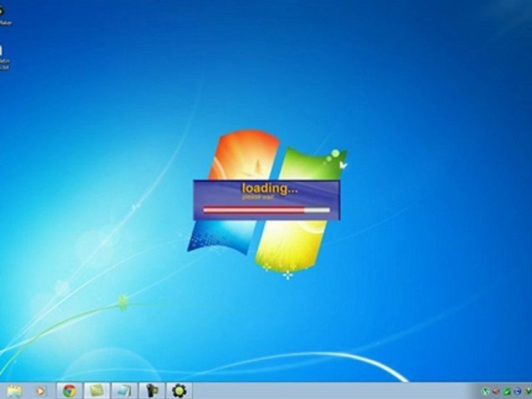The image size is (532, 399).
Task: Open the black camera-like taskbar app
Action: [152, 391]
